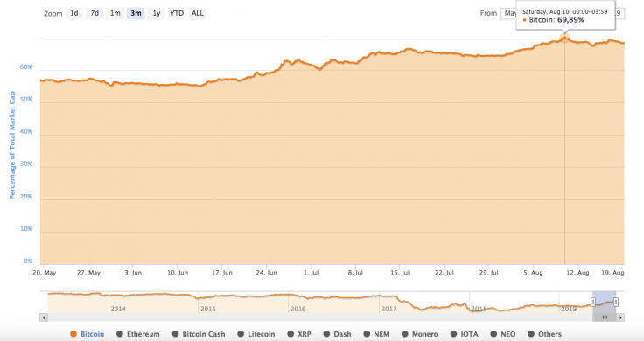
Task: Set zoom range to 1d
Action: (x=73, y=13)
